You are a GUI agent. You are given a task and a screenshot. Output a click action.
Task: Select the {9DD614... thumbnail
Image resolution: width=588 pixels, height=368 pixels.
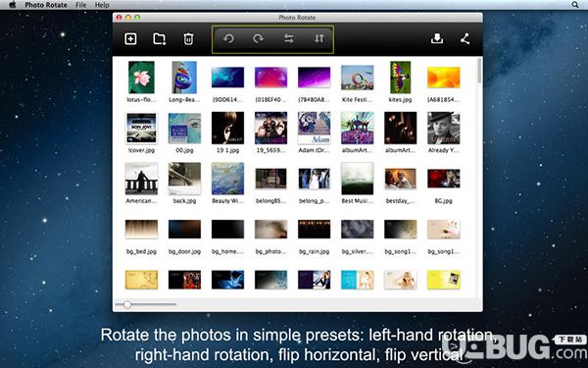(x=227, y=78)
